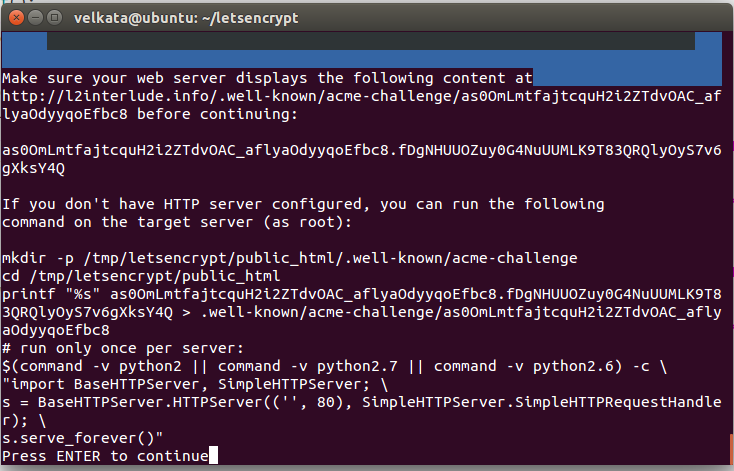Minimize the terminal window
Screen dimensions: 734x471
point(36,18)
